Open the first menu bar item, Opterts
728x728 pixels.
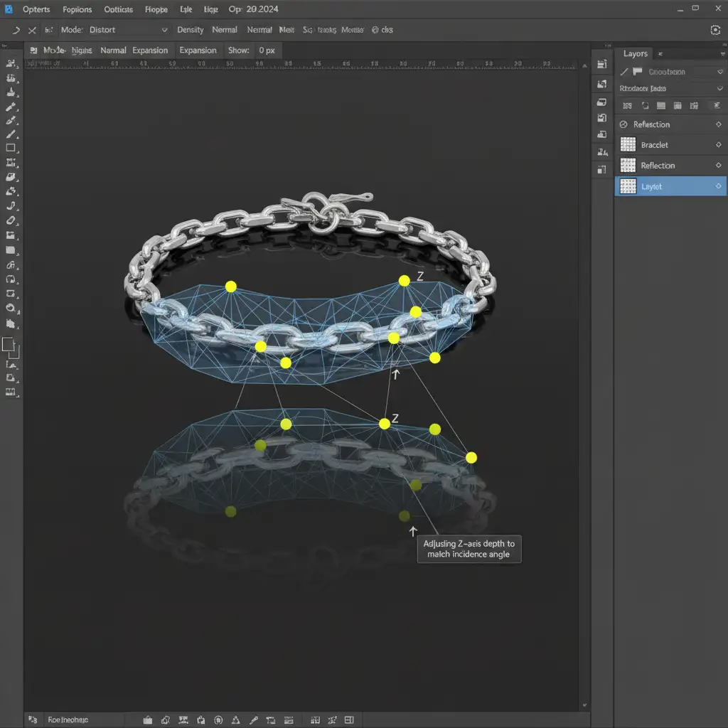(x=36, y=10)
